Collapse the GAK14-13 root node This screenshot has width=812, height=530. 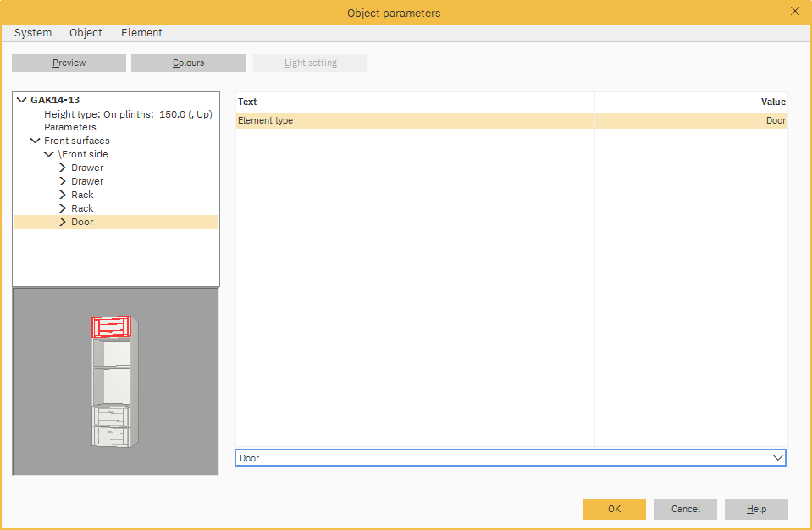coord(21,99)
